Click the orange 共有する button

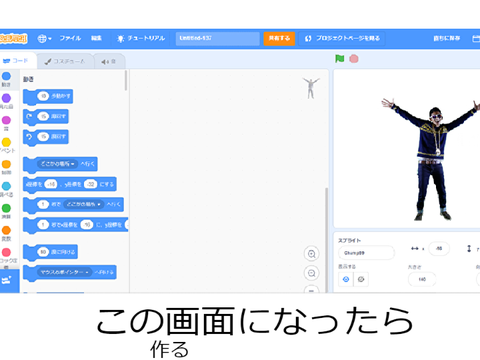(x=279, y=39)
